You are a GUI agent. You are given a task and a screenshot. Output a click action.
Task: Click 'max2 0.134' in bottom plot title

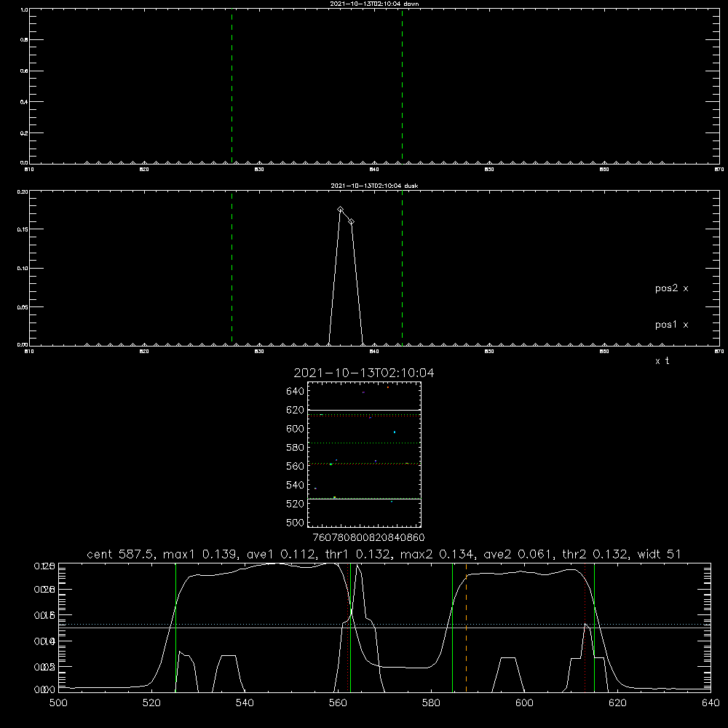tap(436, 554)
